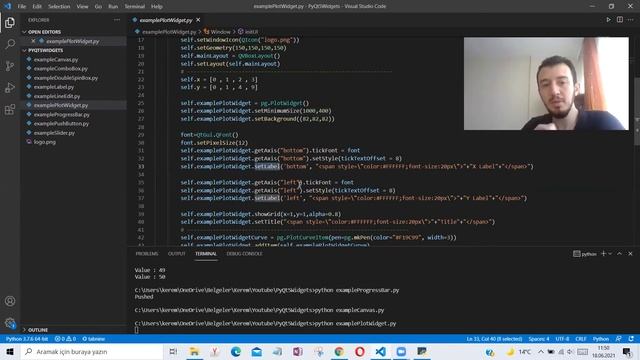Open the Manage gear icon

tap(10, 323)
